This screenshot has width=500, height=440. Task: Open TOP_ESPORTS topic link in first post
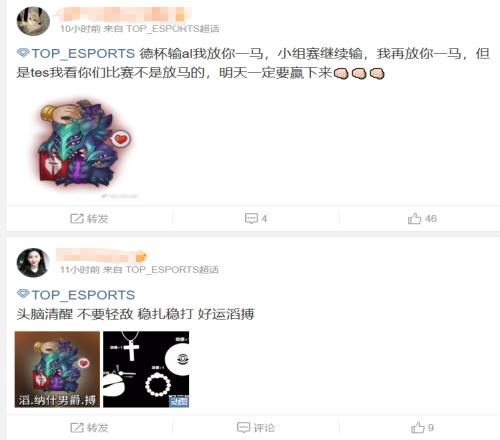coord(83,53)
